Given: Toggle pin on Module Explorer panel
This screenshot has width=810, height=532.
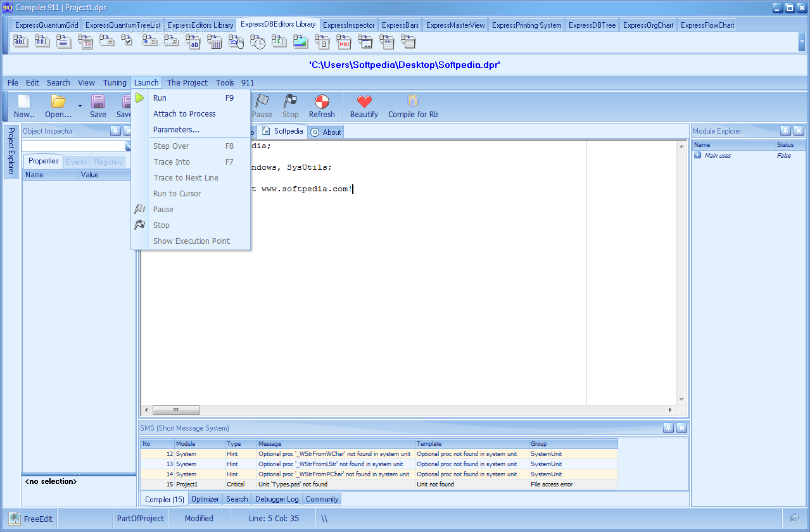Looking at the screenshot, I should (785, 130).
